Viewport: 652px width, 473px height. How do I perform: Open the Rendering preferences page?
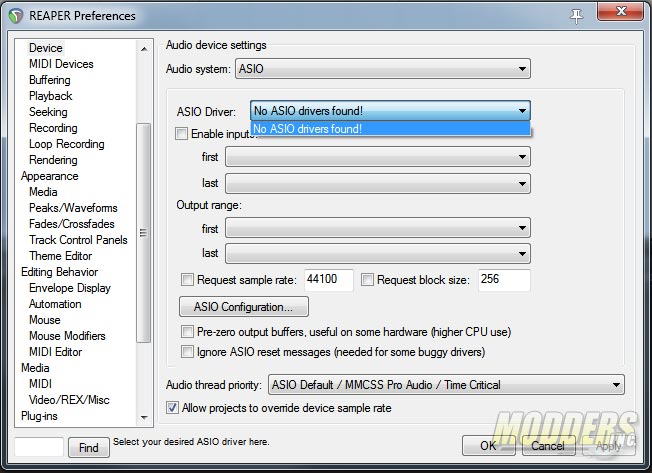click(x=53, y=160)
